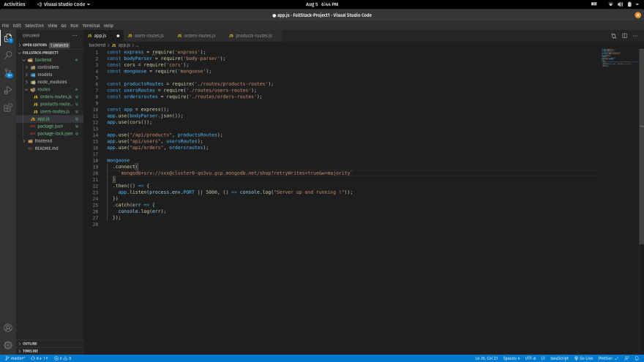The height and width of the screenshot is (362, 644).
Task: Expand the controllers folder
Action: point(48,67)
